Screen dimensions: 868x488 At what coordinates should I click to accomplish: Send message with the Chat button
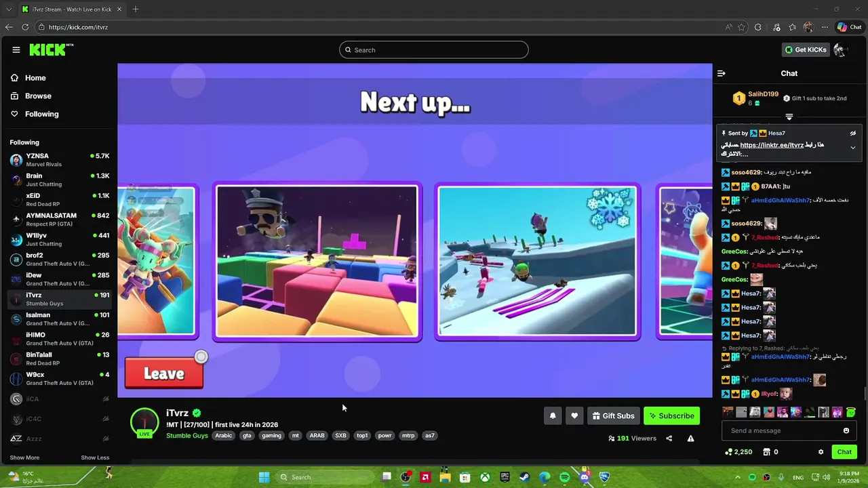click(x=844, y=452)
